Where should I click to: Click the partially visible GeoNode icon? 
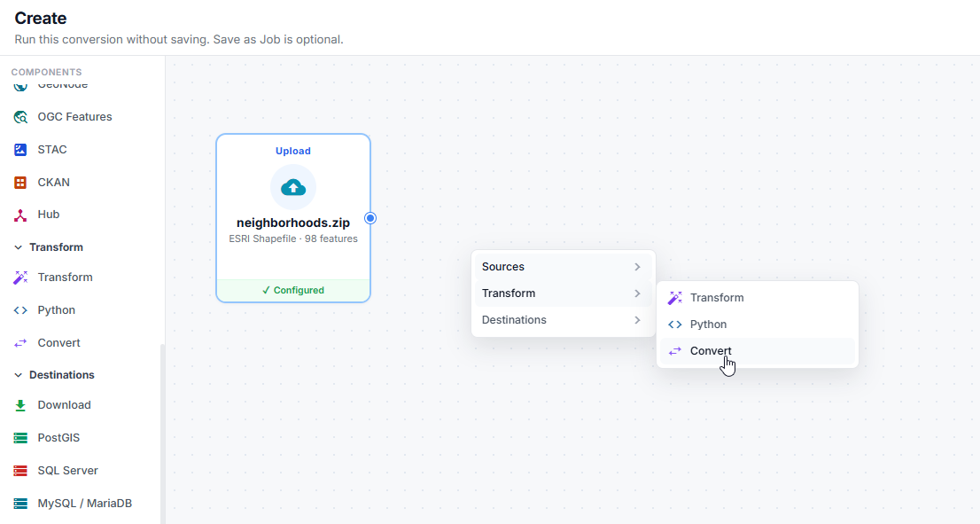point(20,86)
